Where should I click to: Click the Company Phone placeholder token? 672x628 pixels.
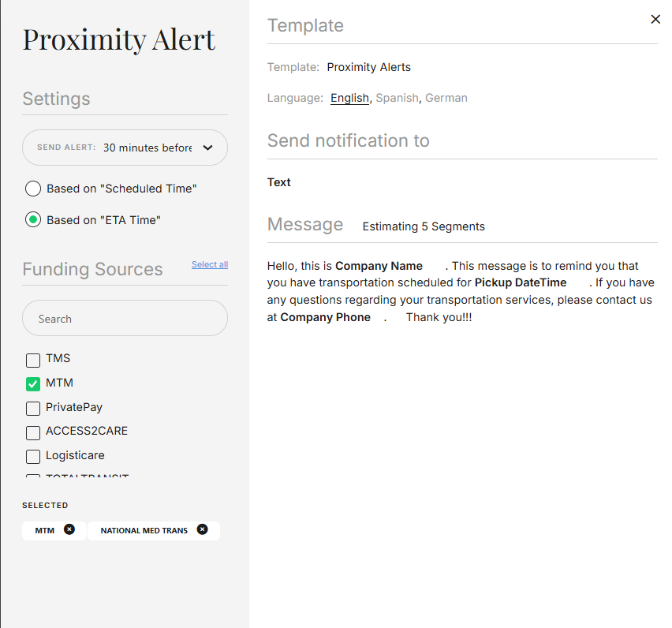tap(326, 317)
